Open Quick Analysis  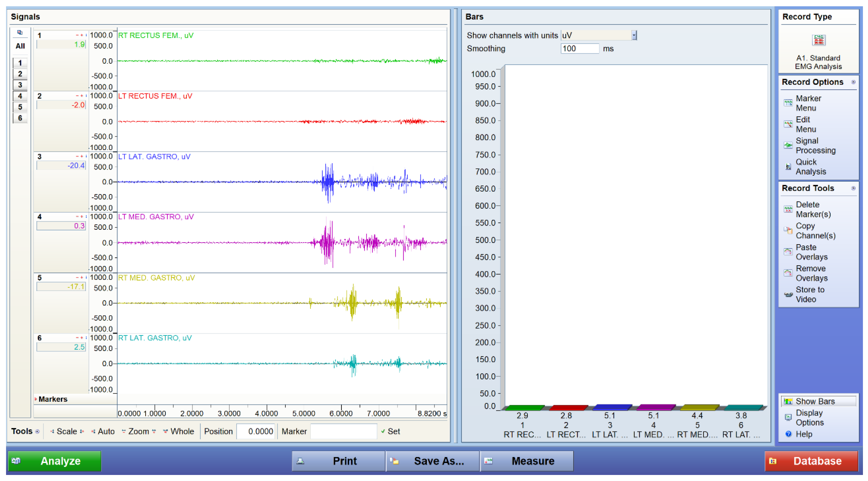click(x=788, y=167)
